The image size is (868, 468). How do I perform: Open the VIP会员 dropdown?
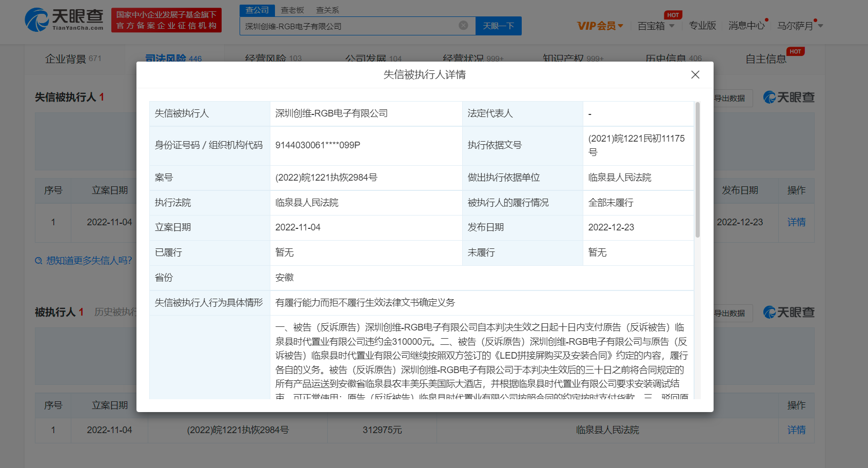pos(600,26)
